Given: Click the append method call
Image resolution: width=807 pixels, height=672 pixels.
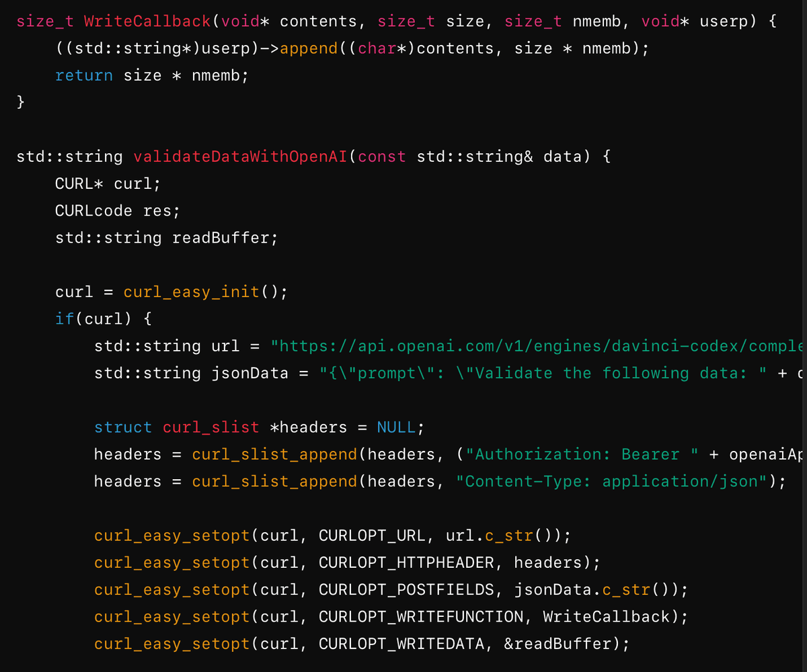Looking at the screenshot, I should (309, 48).
